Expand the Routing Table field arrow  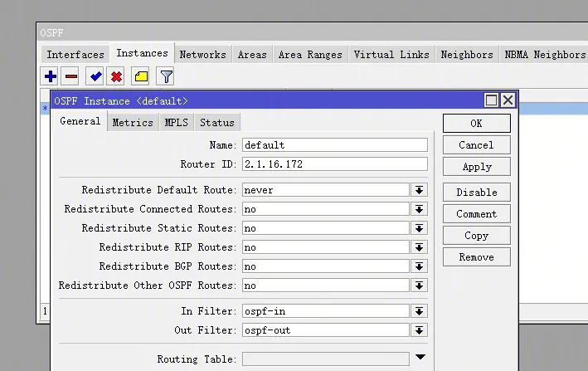(420, 358)
